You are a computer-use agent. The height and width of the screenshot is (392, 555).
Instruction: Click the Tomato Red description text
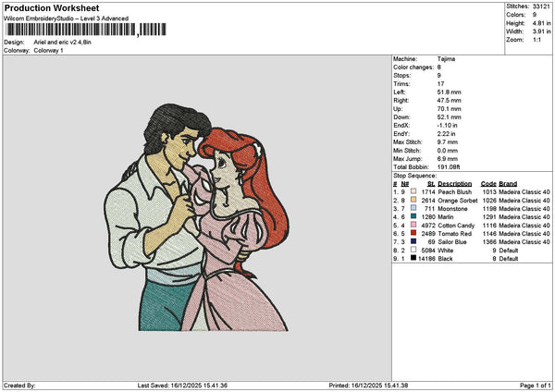click(x=455, y=234)
